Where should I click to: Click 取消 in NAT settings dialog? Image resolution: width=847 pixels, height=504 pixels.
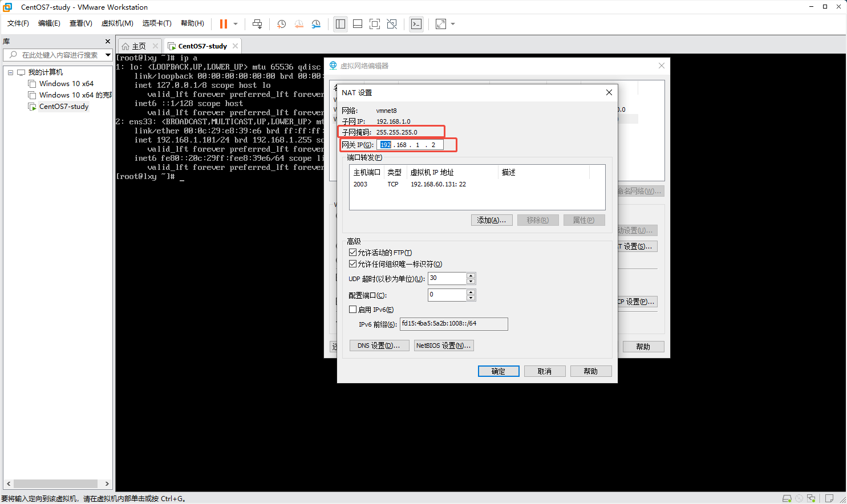click(x=545, y=371)
